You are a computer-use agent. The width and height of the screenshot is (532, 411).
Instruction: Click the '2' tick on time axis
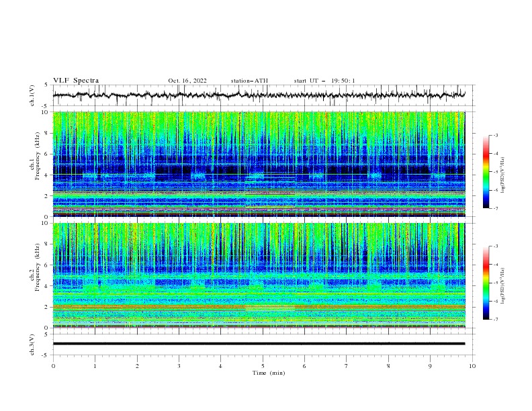point(137,366)
